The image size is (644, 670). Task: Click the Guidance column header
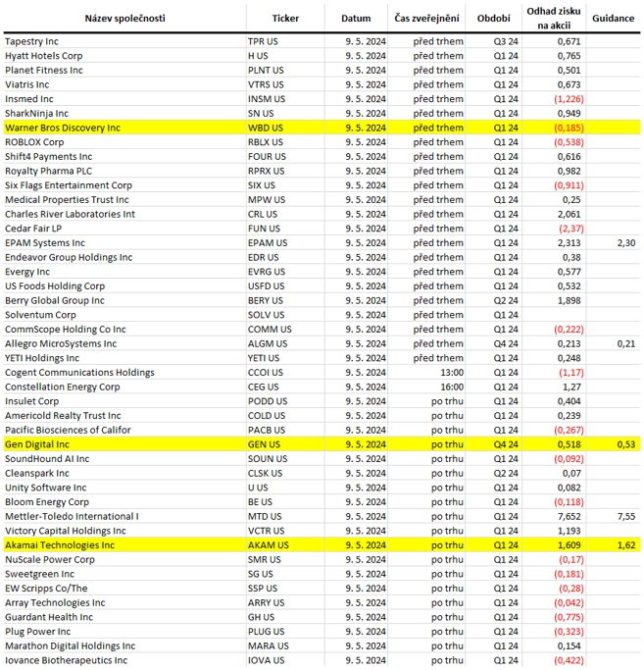[x=613, y=19]
